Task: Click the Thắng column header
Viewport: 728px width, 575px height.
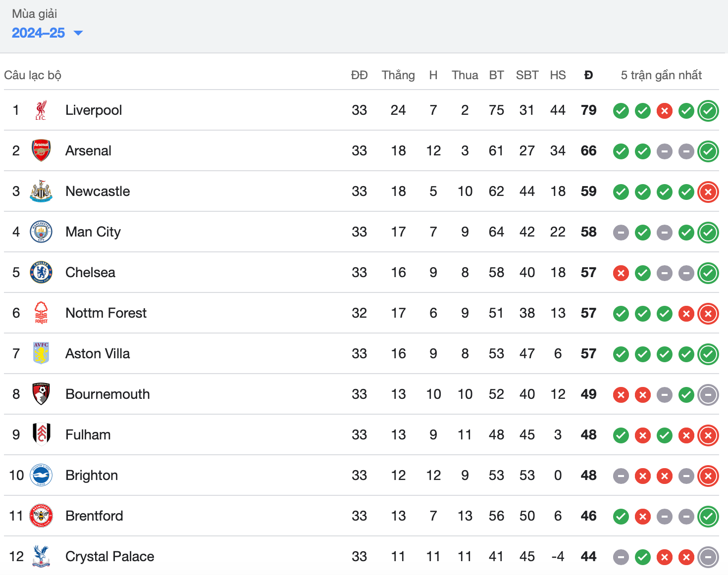Action: [x=398, y=75]
